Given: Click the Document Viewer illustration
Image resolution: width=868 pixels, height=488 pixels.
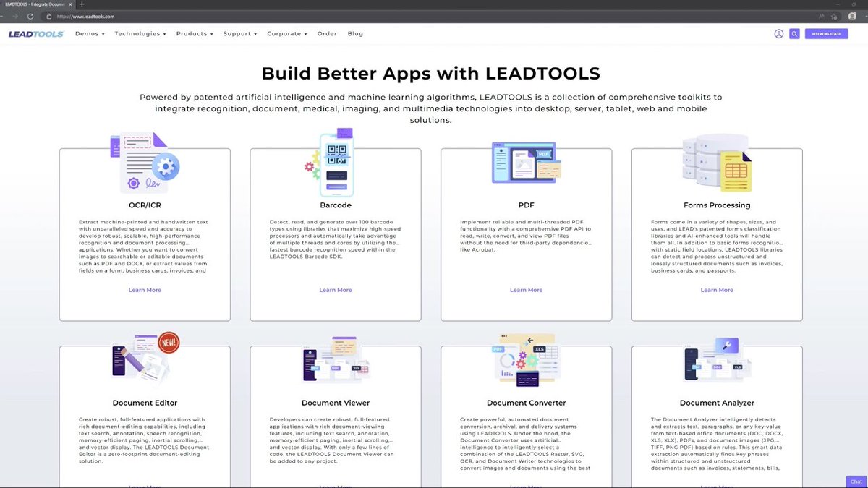Looking at the screenshot, I should tap(336, 359).
